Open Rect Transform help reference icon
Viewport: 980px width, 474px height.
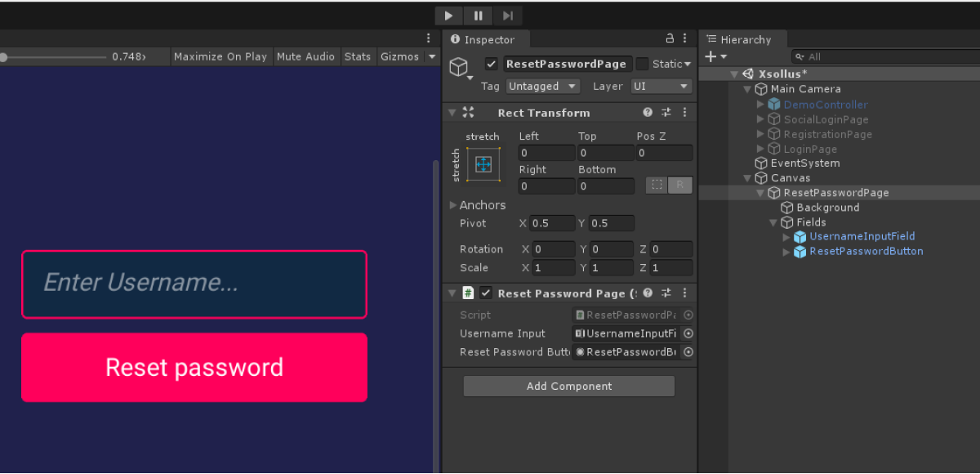(x=648, y=113)
